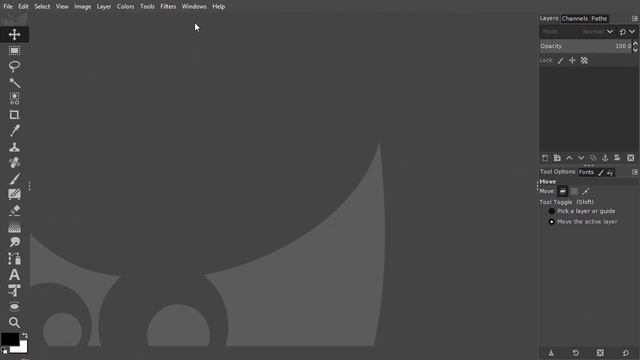Select the Fuzzy Select magic wand tool
The width and height of the screenshot is (640, 360).
point(14,82)
